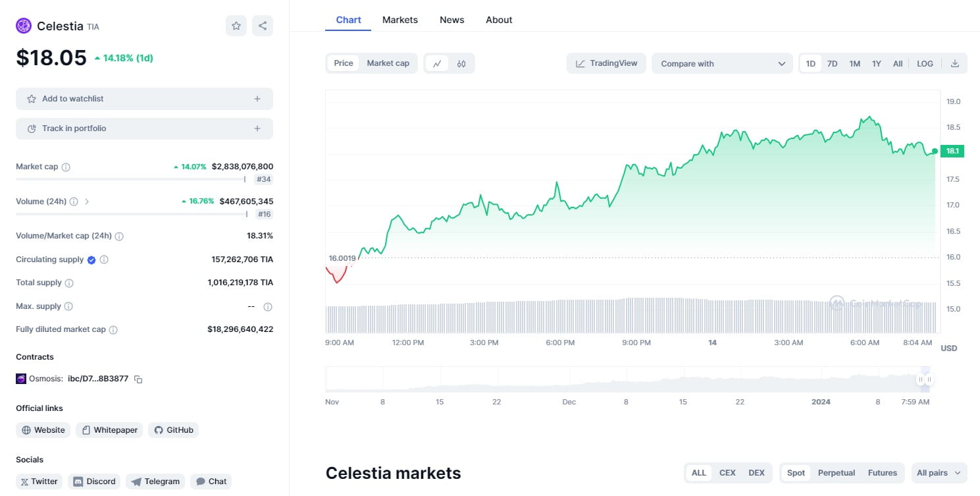The image size is (980, 496).
Task: Select Futures markets tab
Action: click(x=883, y=473)
